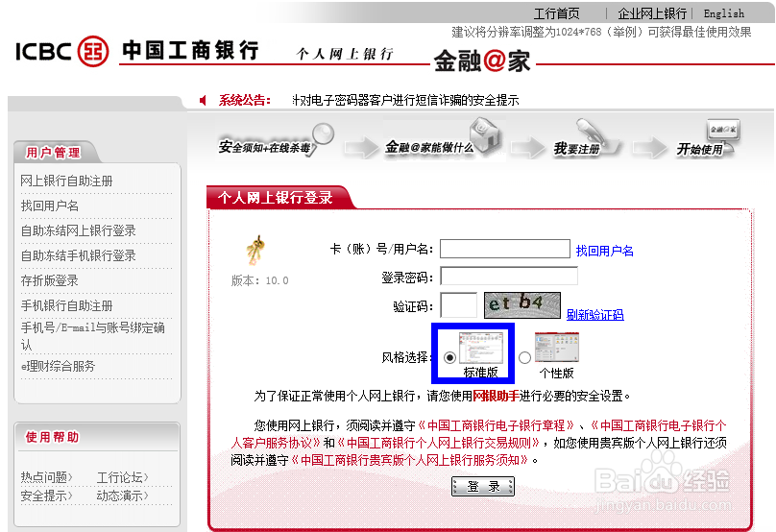The image size is (776, 532).
Task: Click 找回用户名 link beside username field
Action: coord(604,251)
